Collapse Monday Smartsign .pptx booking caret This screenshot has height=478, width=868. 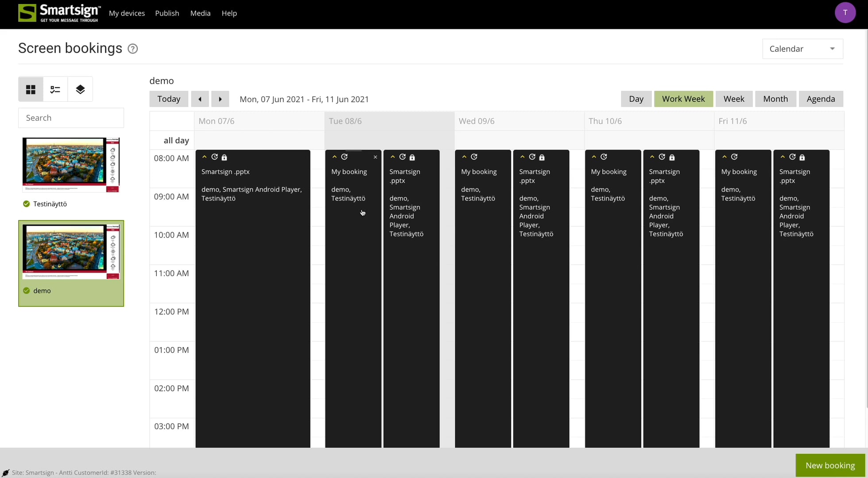(204, 157)
